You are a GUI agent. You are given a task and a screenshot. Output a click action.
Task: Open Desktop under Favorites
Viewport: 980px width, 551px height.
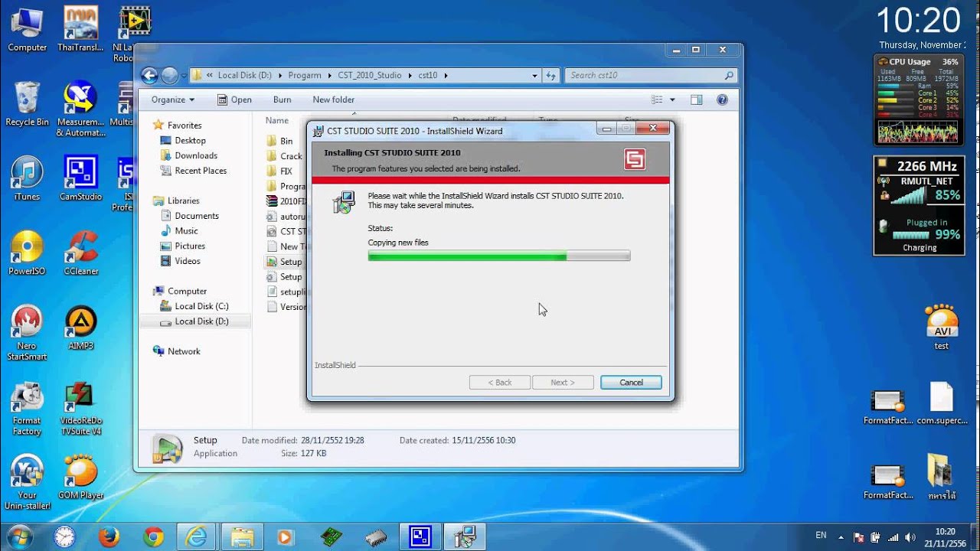click(190, 141)
